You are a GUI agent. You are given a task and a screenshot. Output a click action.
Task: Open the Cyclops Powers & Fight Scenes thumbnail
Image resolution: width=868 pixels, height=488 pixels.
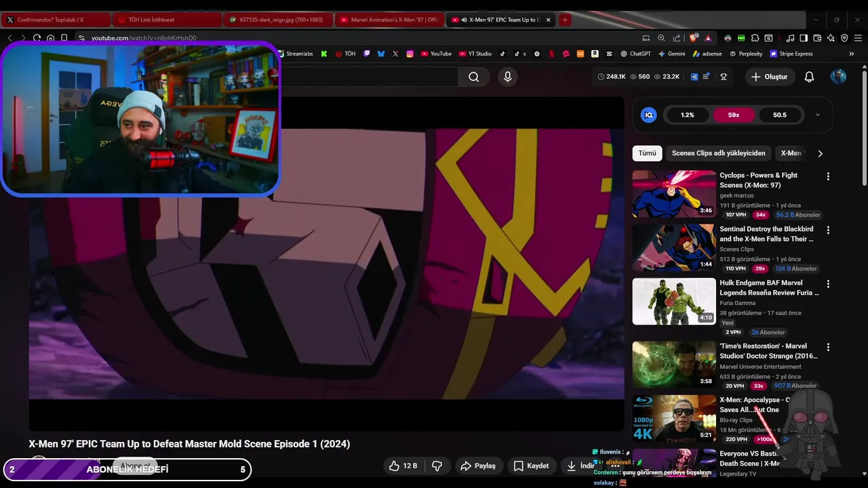[x=674, y=194]
